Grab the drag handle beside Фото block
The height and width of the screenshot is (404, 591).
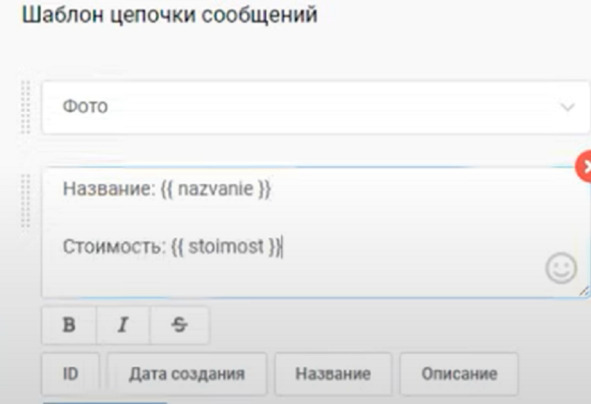25,107
